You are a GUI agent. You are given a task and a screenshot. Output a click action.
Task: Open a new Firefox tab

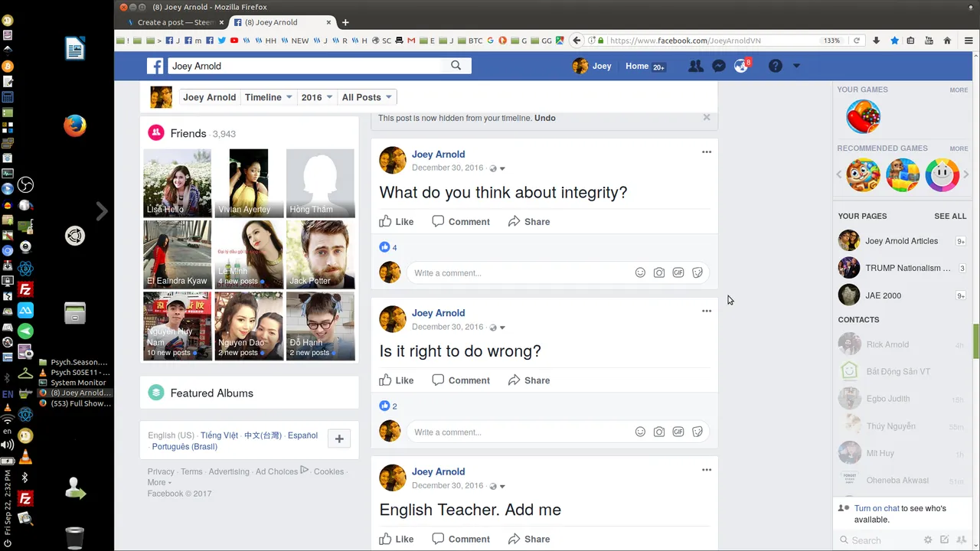345,22
